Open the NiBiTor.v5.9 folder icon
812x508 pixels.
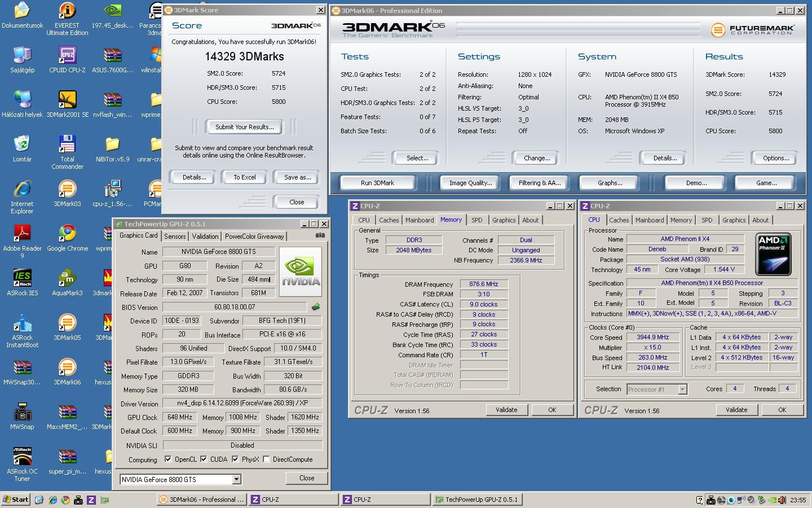point(112,149)
